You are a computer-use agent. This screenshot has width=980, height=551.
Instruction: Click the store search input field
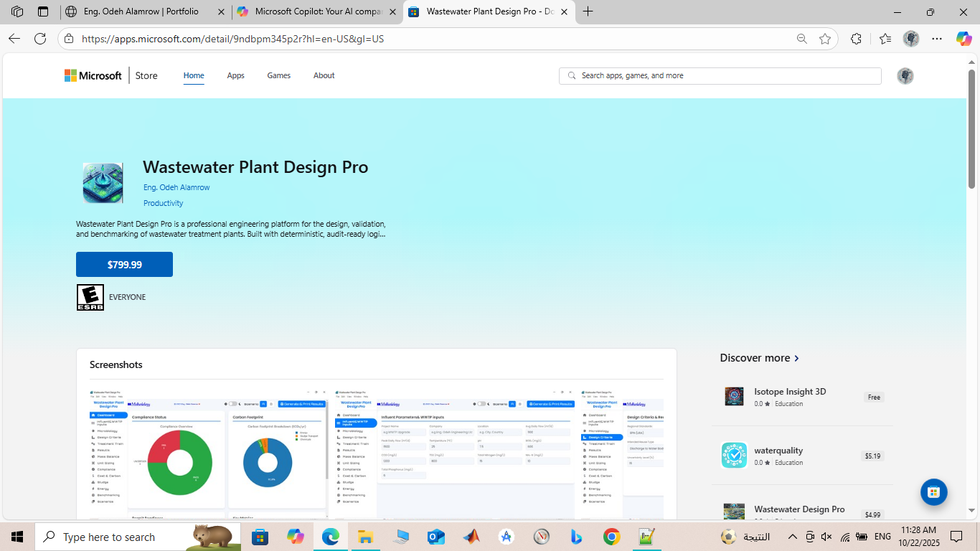(720, 75)
